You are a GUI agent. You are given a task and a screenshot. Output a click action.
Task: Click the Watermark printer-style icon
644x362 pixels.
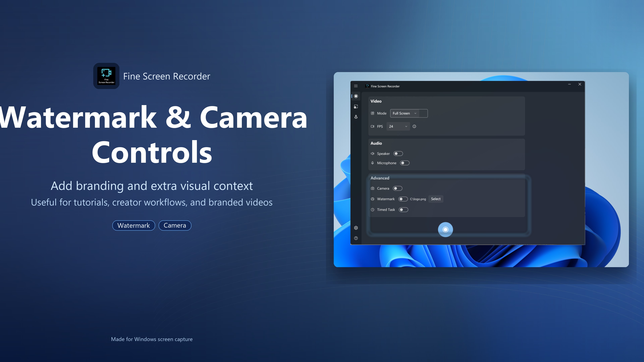tap(372, 199)
